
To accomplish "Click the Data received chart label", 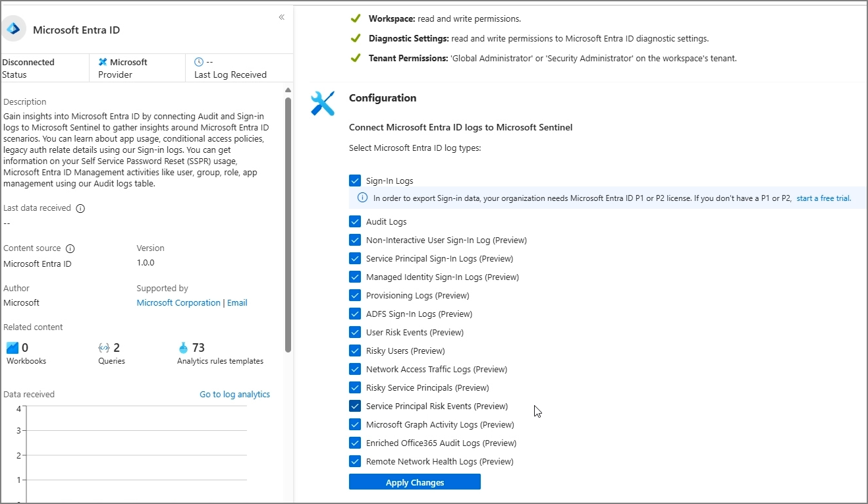I will (x=29, y=394).
